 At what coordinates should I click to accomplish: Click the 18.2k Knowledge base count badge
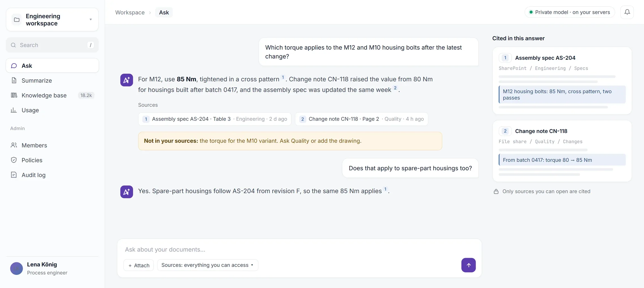tap(86, 95)
